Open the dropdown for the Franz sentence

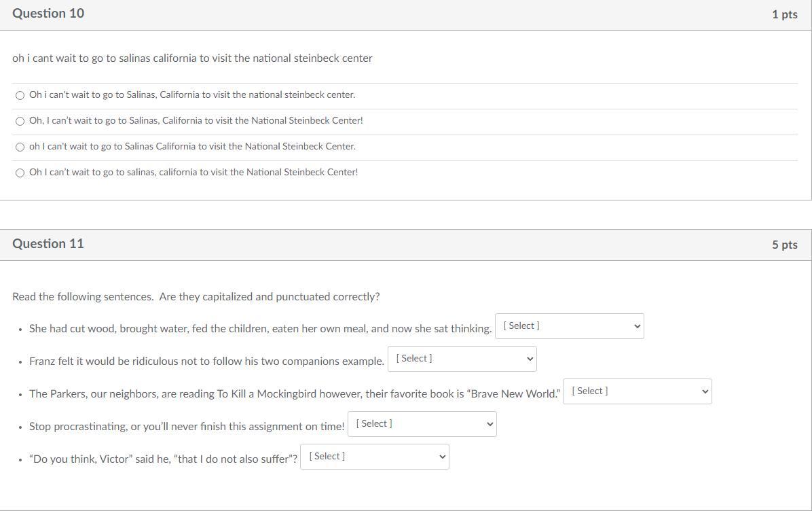click(x=462, y=359)
